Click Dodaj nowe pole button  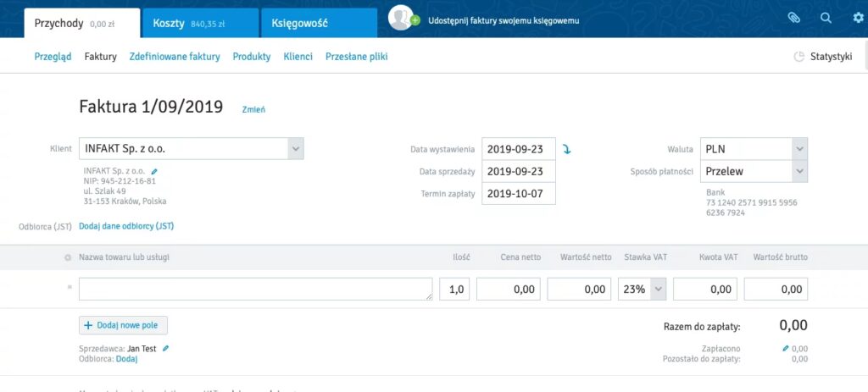[x=124, y=325]
